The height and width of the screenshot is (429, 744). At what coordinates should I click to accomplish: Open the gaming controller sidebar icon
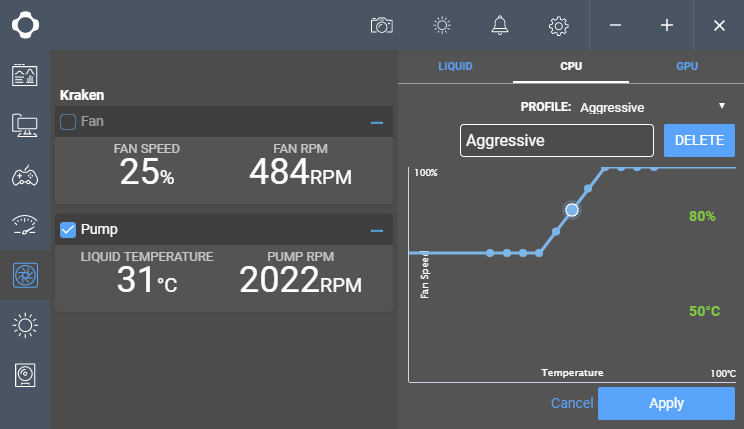pyautogui.click(x=25, y=176)
